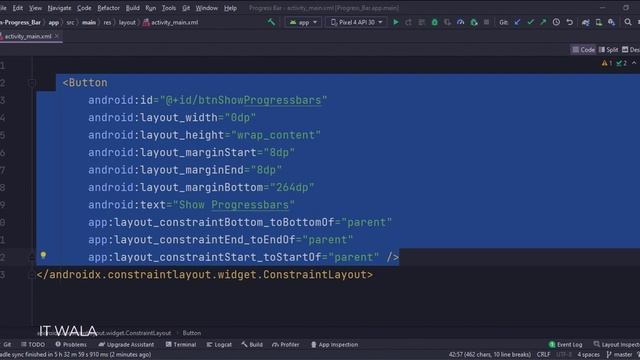The height and width of the screenshot is (360, 640).
Task: Open the Problems tool window
Action: pyautogui.click(x=71, y=344)
